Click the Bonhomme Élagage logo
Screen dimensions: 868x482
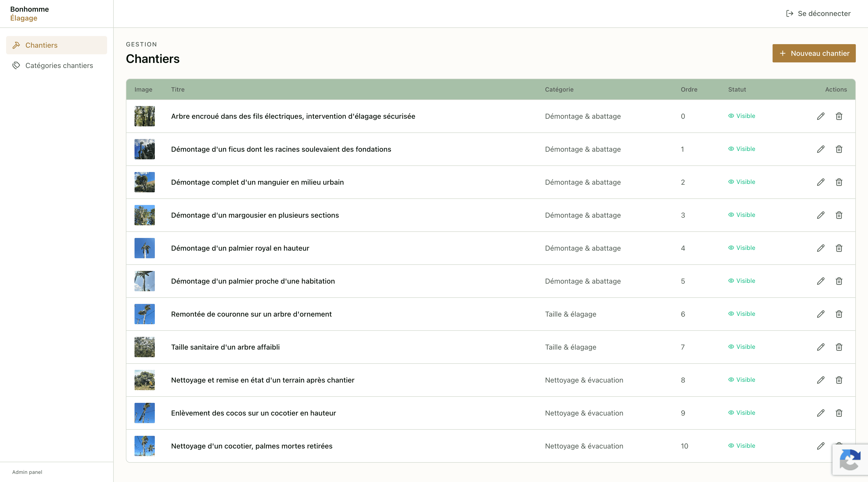(x=30, y=13)
